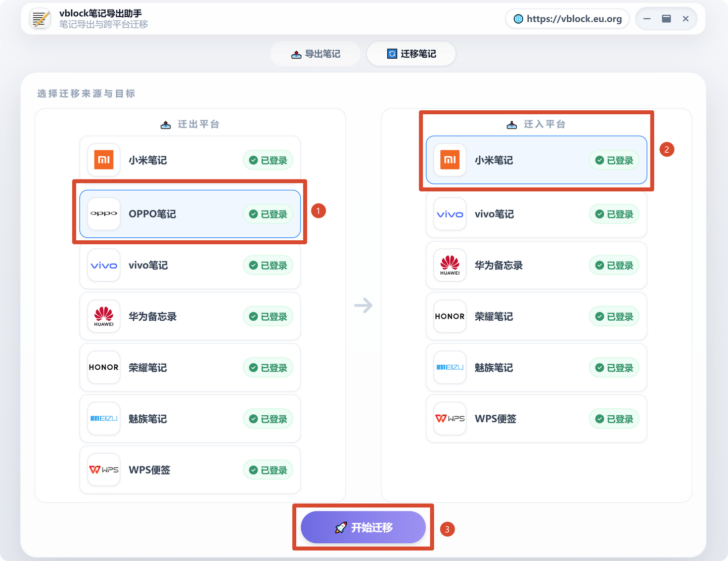Click 已登录 badge for source 华为备忘录
The width and height of the screenshot is (728, 561).
(x=268, y=316)
